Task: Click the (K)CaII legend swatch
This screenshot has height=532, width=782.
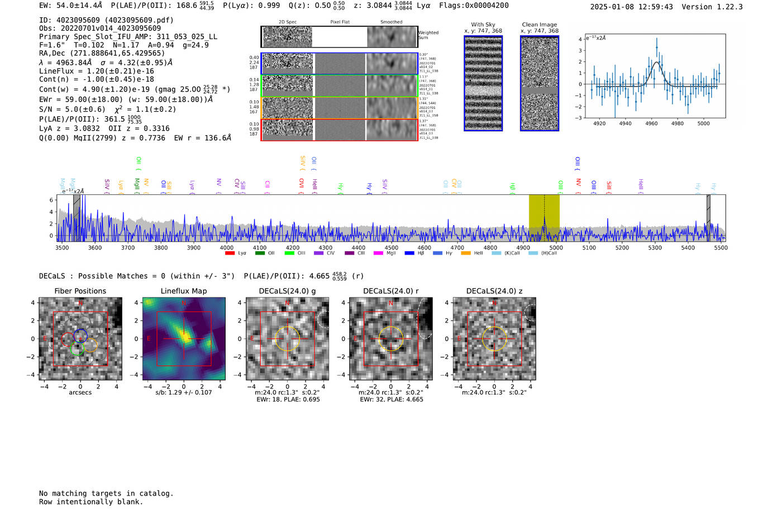Action: 497,253
